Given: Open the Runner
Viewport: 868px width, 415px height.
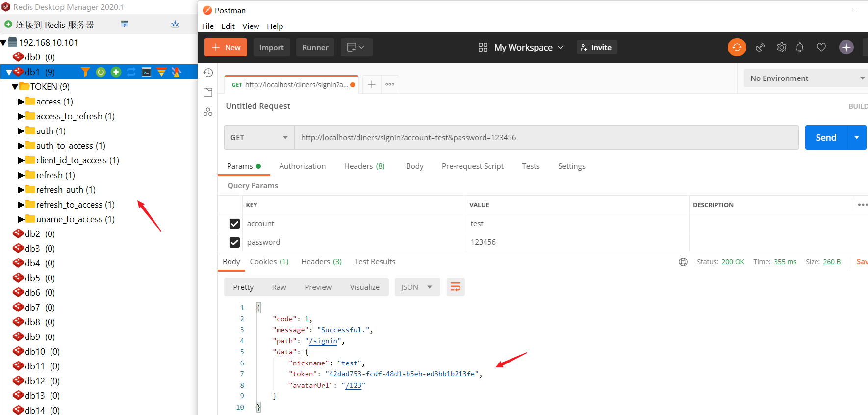Looking at the screenshot, I should pos(315,47).
